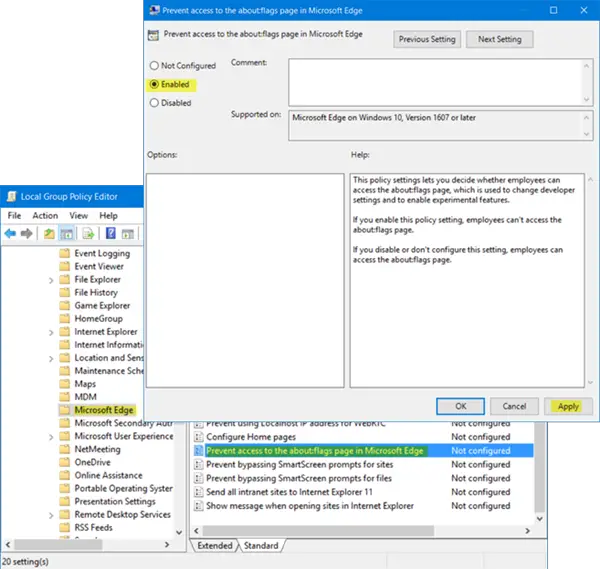Click the Back arrow in the toolbar
The image size is (600, 569).
pos(11,233)
